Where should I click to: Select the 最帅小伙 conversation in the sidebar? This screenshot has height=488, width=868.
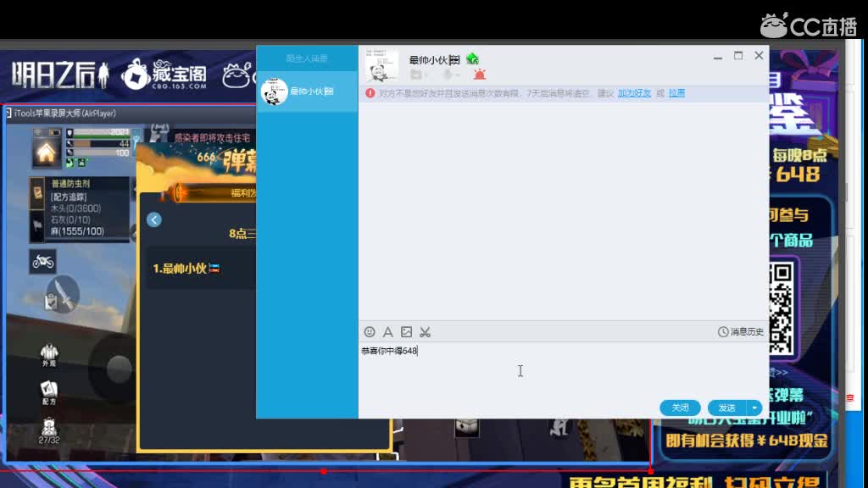point(307,91)
